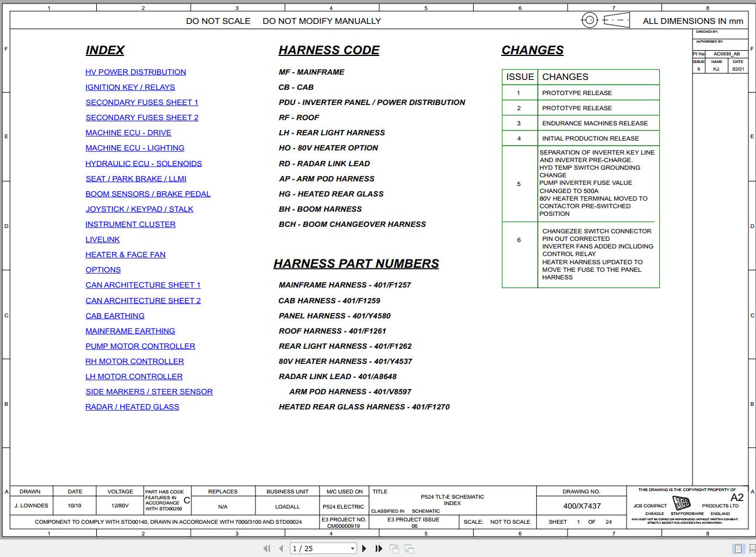Go to SECONDARY FUSES SHEET 1

(142, 102)
